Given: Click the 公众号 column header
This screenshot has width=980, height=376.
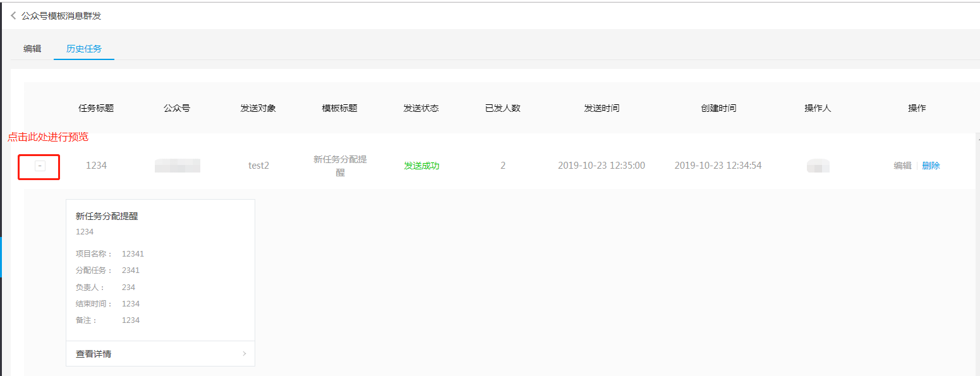Looking at the screenshot, I should (x=177, y=108).
